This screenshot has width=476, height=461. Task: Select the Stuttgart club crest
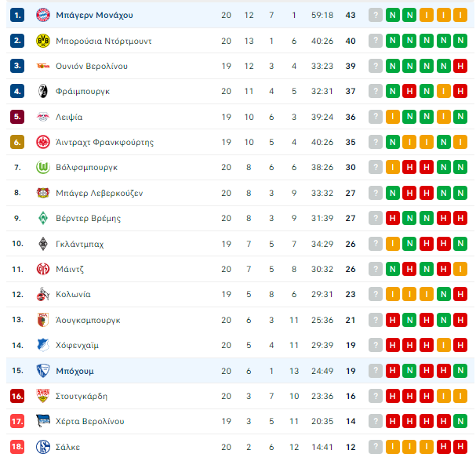point(43,396)
